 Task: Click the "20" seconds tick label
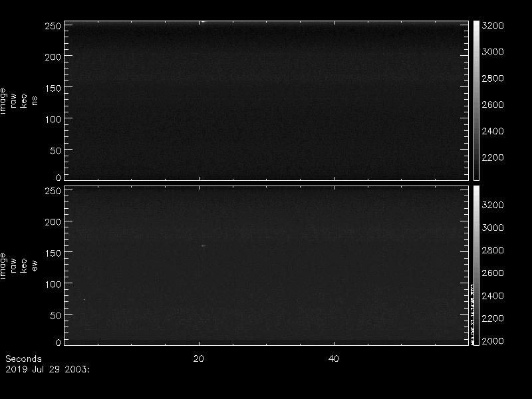pos(199,358)
